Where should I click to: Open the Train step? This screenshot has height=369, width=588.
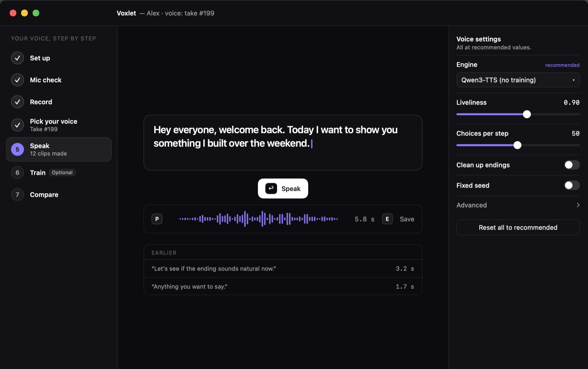point(59,173)
